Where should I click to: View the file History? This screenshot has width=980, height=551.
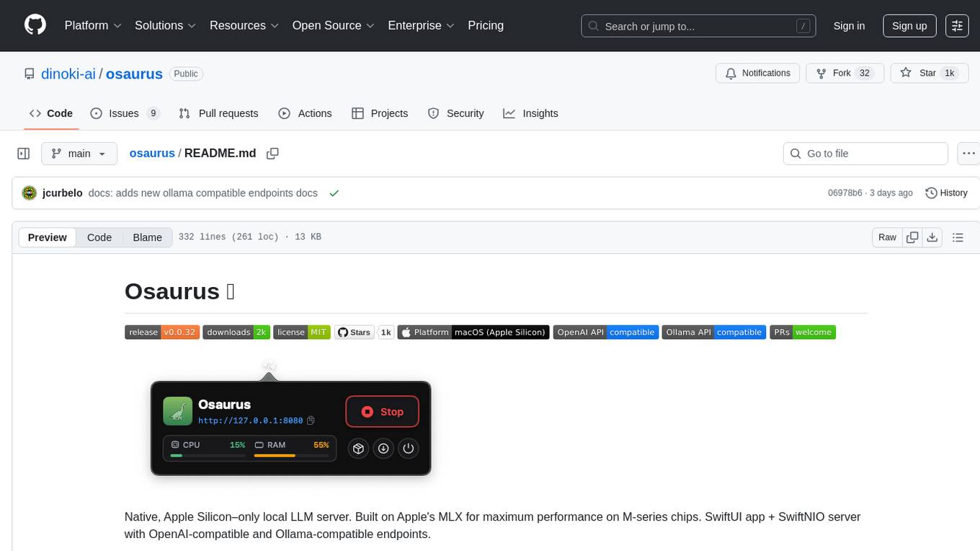pos(946,193)
